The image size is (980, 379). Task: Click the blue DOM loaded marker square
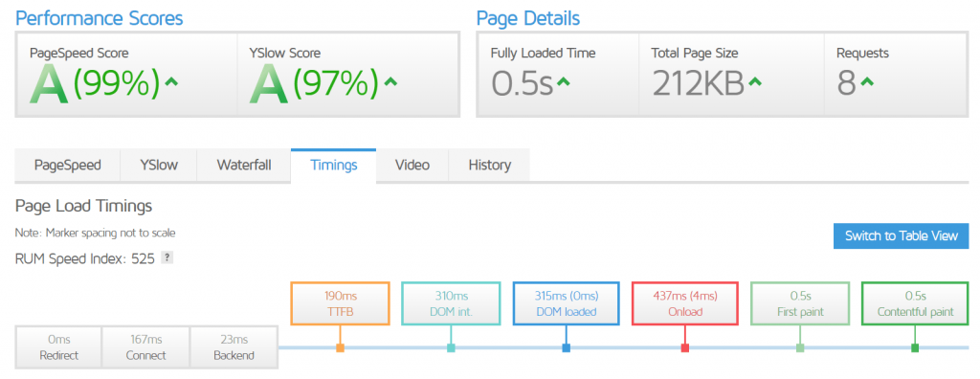pos(567,347)
